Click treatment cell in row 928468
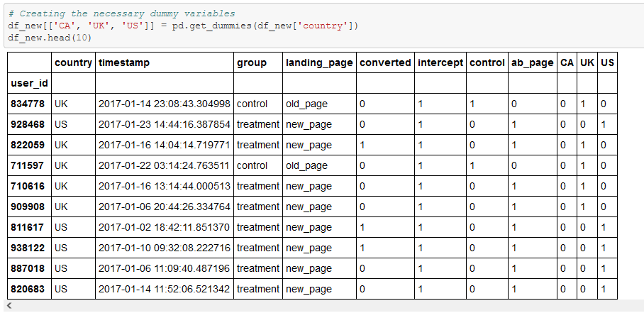Image resolution: width=644 pixels, height=313 pixels. (258, 124)
